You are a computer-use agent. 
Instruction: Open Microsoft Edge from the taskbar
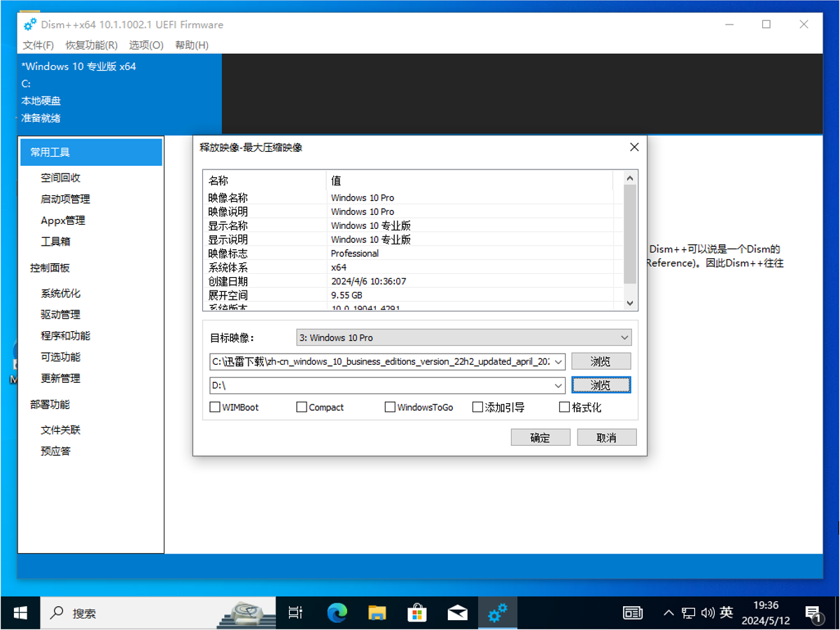coord(337,612)
